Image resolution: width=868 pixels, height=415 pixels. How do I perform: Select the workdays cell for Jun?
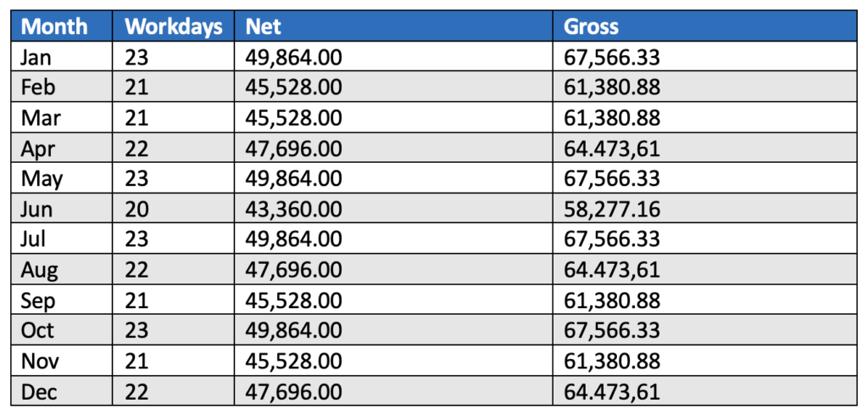click(137, 209)
